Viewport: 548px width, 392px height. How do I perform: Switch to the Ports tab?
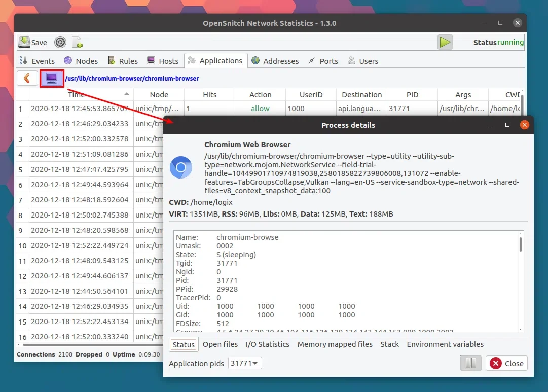323,61
